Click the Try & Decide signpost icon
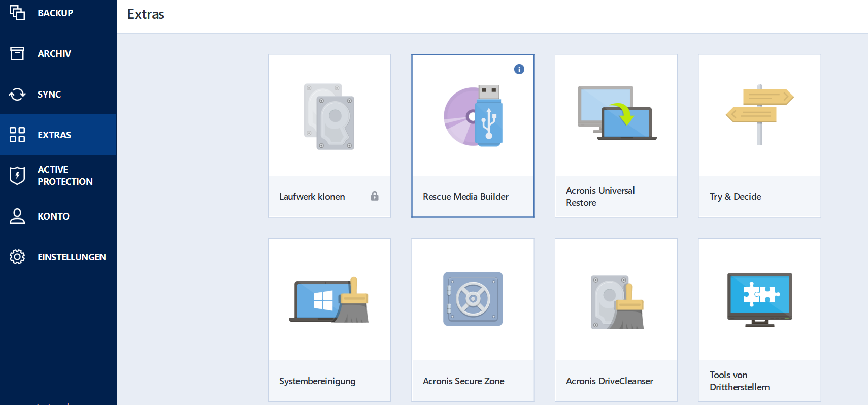 coord(760,115)
